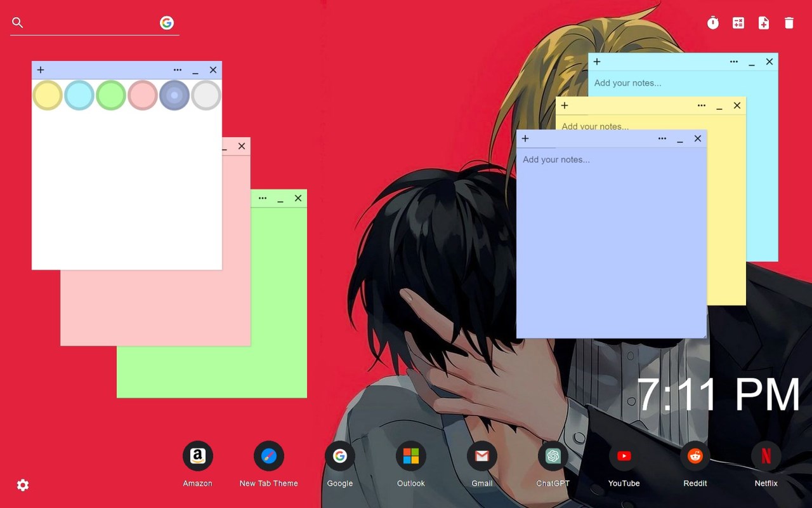Screen dimensions: 812x508
Task: Close the green note
Action: (298, 198)
